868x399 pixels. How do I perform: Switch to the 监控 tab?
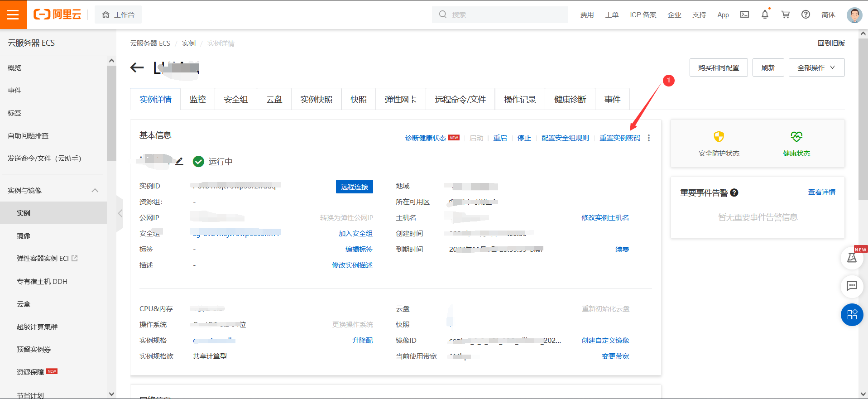pyautogui.click(x=197, y=99)
